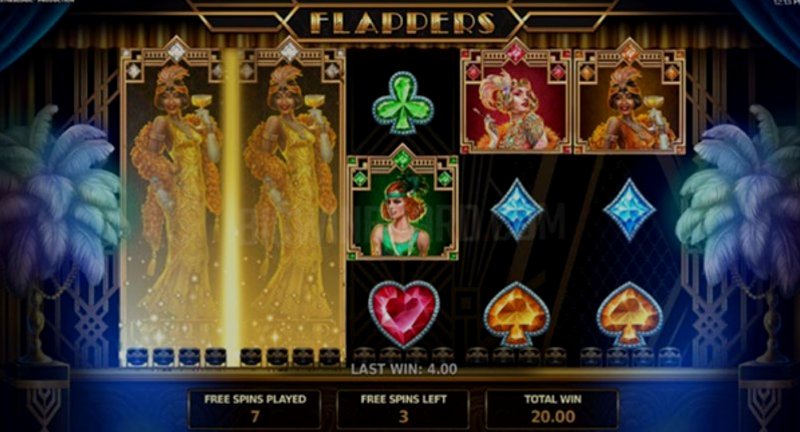The height and width of the screenshot is (432, 800).
Task: Click the first expanded golden flapper wild reel
Action: (175, 204)
